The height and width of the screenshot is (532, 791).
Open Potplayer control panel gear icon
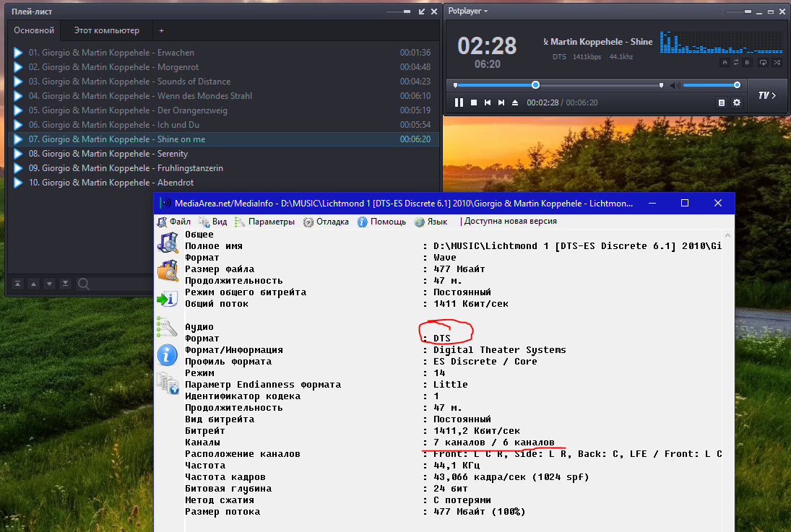[x=737, y=103]
